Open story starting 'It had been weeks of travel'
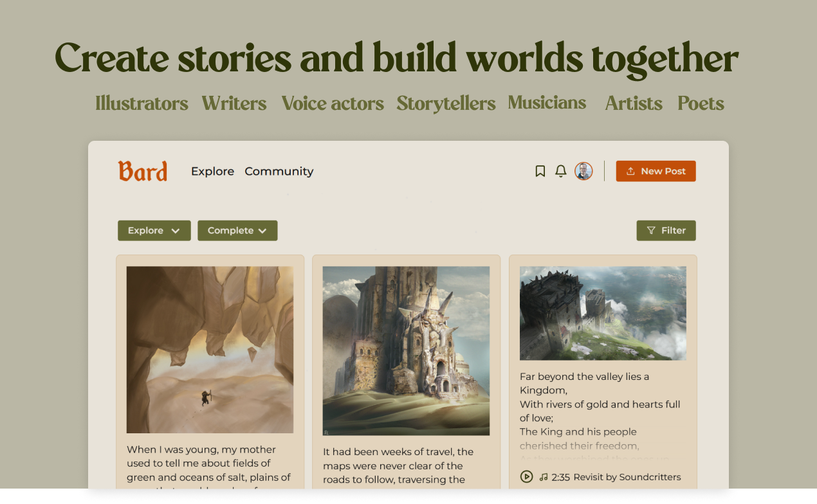This screenshot has height=504, width=817. coord(399,465)
